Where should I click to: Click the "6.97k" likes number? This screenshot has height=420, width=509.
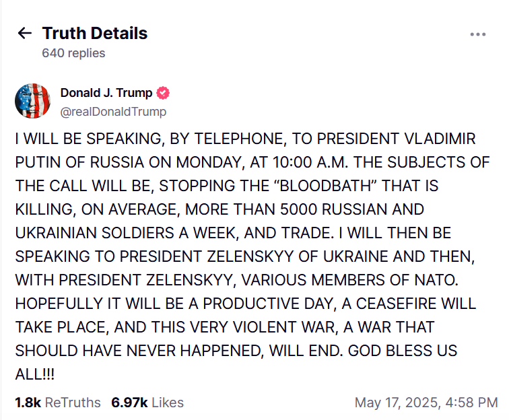coord(129,403)
